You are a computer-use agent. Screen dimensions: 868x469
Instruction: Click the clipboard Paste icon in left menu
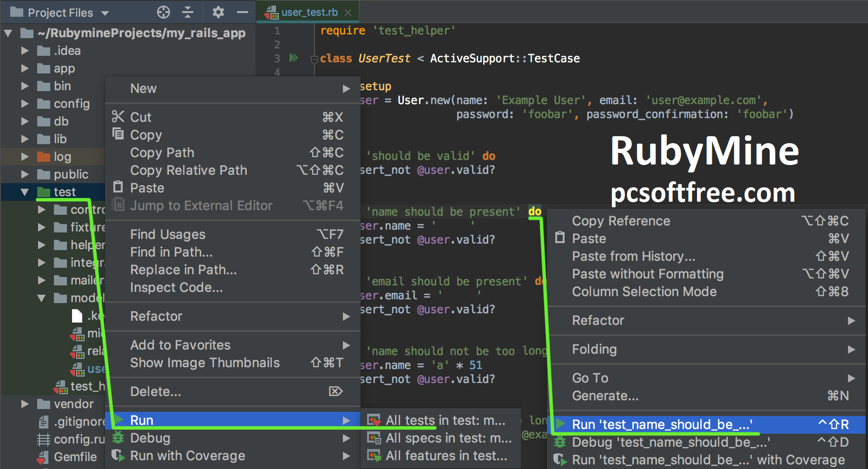pos(118,187)
